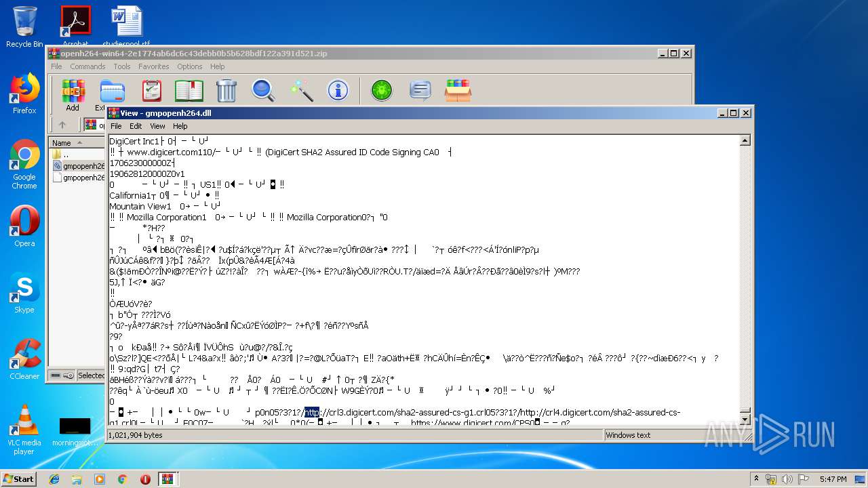Click the View file book icon
868x488 pixels.
[189, 90]
